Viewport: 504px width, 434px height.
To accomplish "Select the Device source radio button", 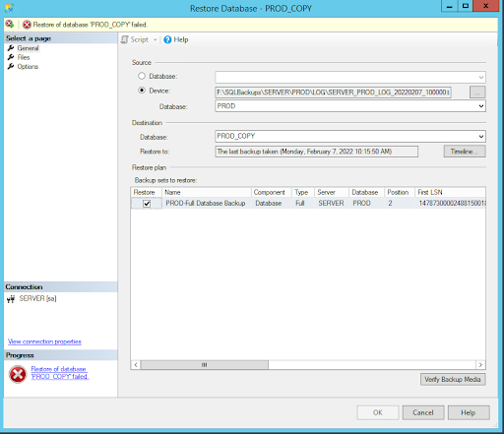I will click(x=142, y=91).
